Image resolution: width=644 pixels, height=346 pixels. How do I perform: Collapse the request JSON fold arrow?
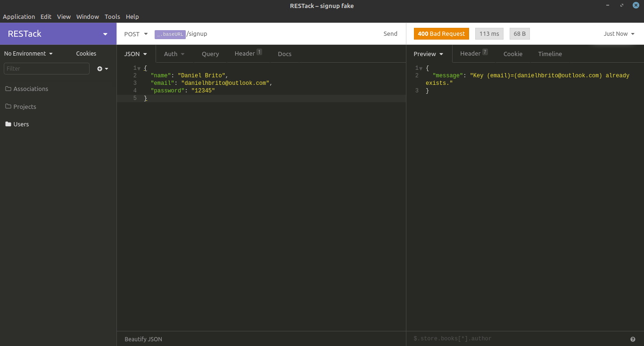[x=139, y=68]
